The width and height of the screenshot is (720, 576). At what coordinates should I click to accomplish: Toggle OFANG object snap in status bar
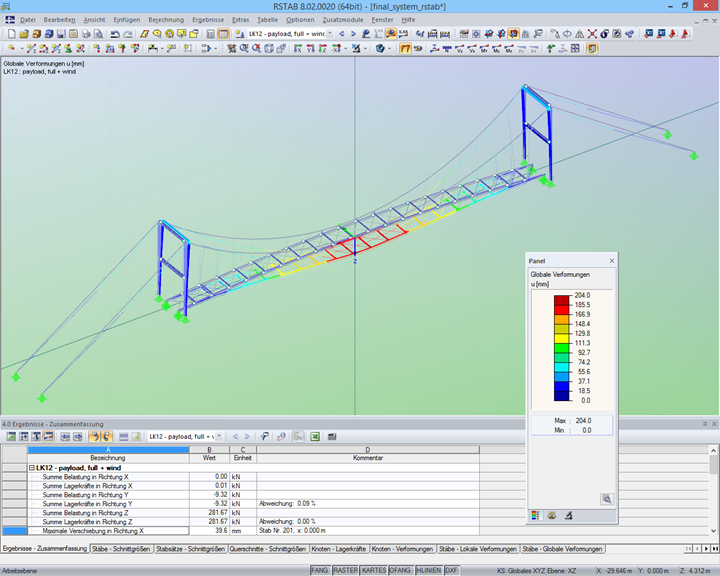400,570
